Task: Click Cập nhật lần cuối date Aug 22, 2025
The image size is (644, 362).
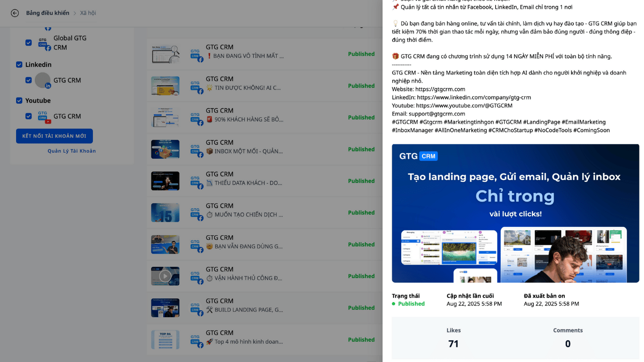Action: pyautogui.click(x=474, y=304)
